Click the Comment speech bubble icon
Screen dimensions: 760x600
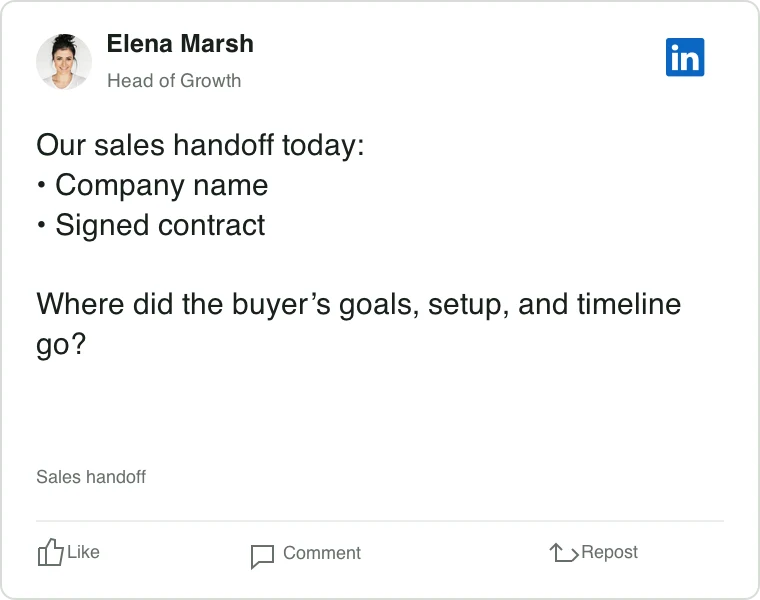point(262,556)
